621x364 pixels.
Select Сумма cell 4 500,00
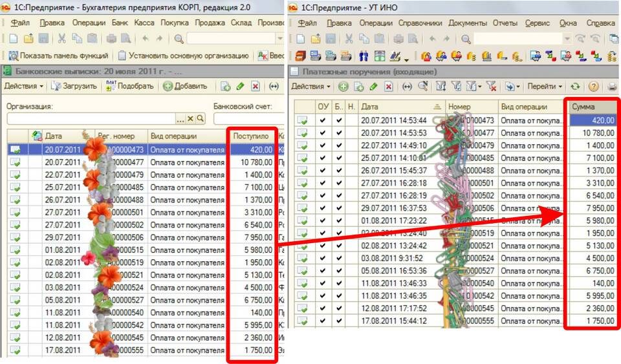pos(592,259)
